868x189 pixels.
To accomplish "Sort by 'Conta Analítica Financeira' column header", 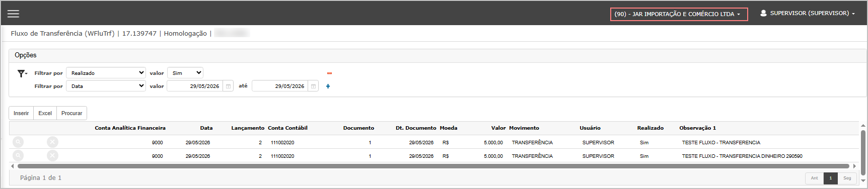I will click(130, 128).
